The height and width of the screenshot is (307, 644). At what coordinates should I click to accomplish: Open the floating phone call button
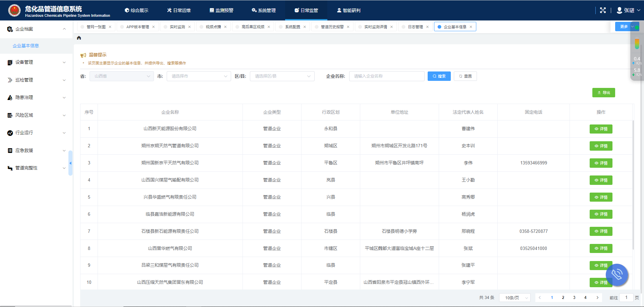coord(616,275)
